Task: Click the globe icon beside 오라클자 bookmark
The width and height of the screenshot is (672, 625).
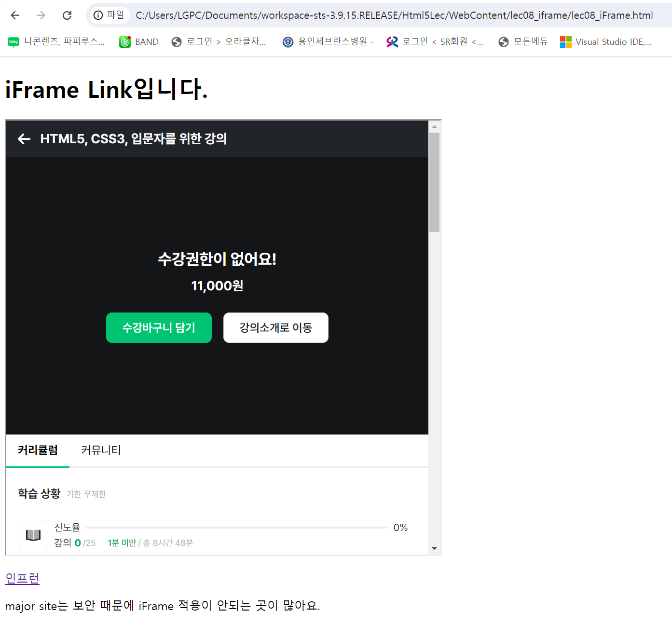Action: (x=177, y=42)
